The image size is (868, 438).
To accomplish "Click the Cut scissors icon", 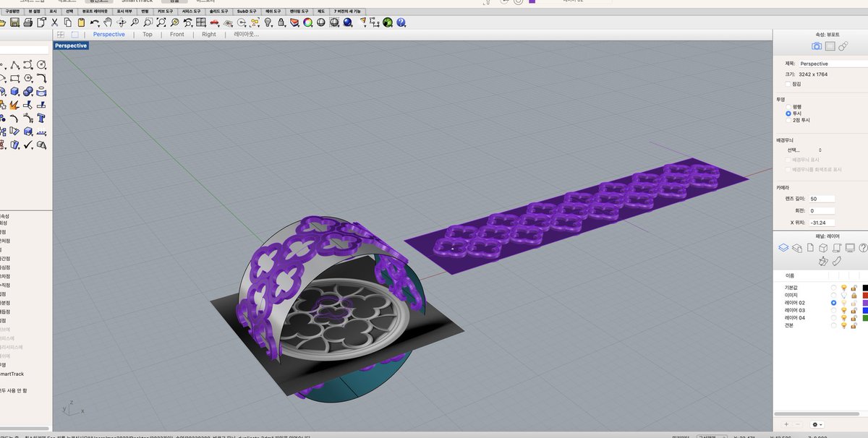I will click(54, 22).
